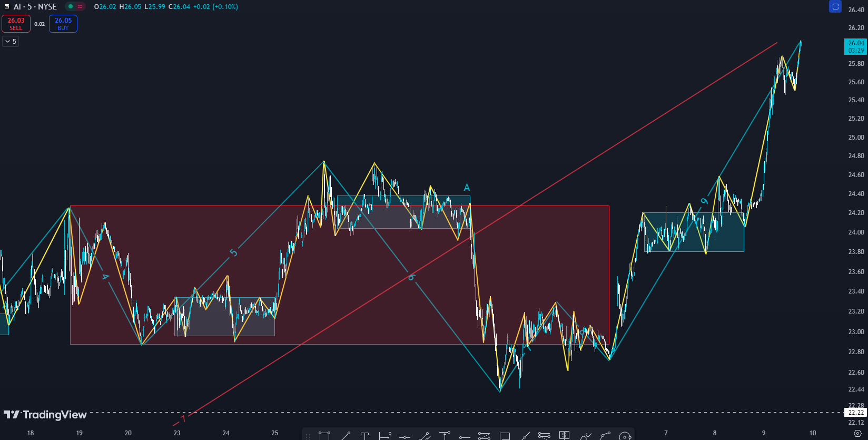Click the 26.03 SELL button
868x440 pixels.
[x=16, y=24]
